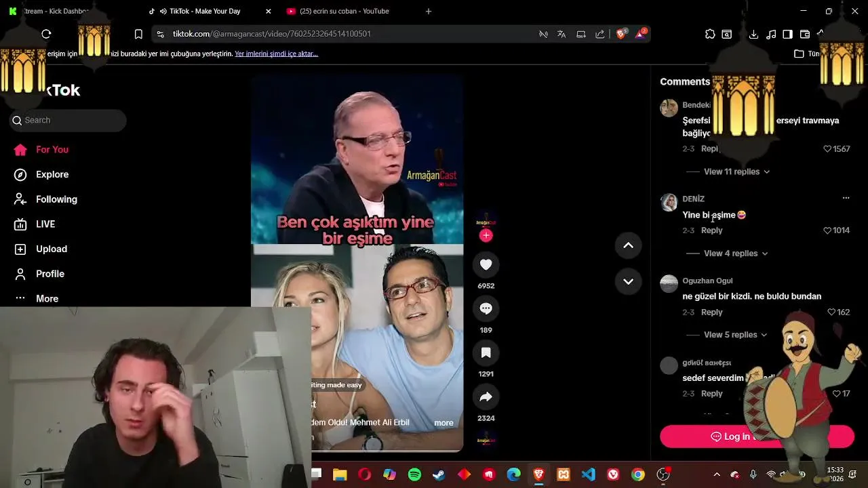Share the video using the arrow icon
Screen dimensions: 868x488
486,396
